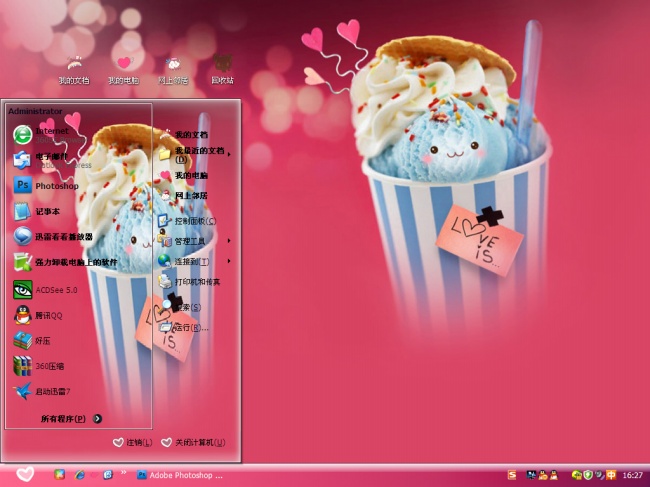
Task: Click the small heart quick launch icon
Action: click(x=94, y=475)
